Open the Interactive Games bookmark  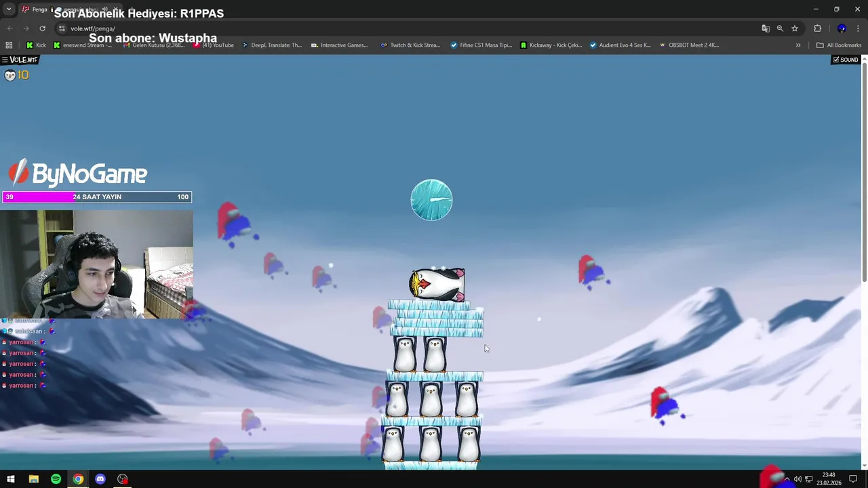(x=339, y=45)
